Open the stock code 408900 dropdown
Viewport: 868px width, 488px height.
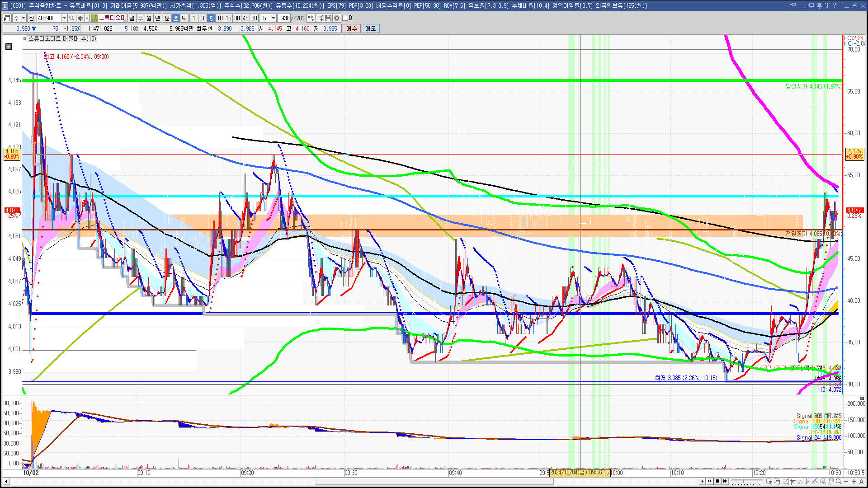point(64,18)
